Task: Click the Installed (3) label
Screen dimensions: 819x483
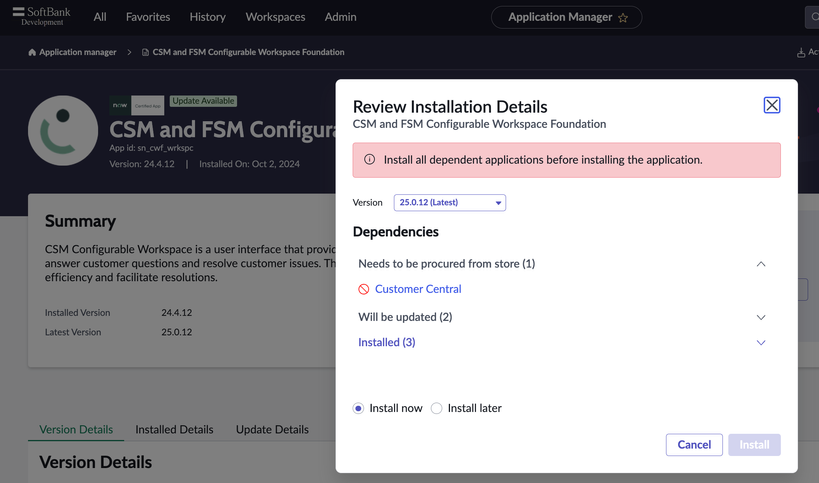Action: click(387, 343)
